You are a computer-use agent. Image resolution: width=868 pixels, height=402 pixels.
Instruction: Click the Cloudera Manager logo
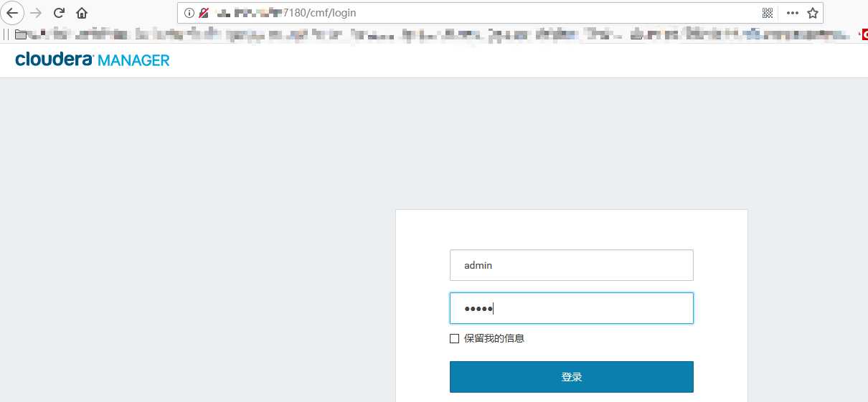click(x=93, y=60)
